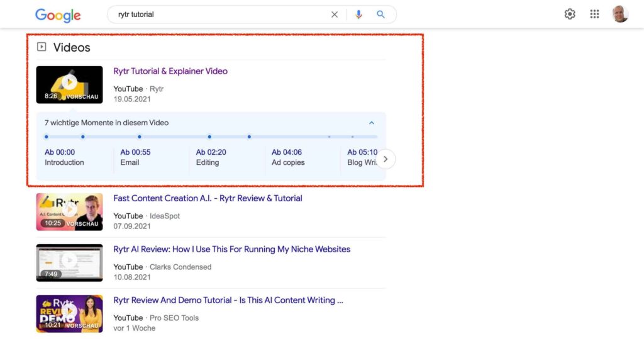Click the 'Videos' section heading

[72, 47]
